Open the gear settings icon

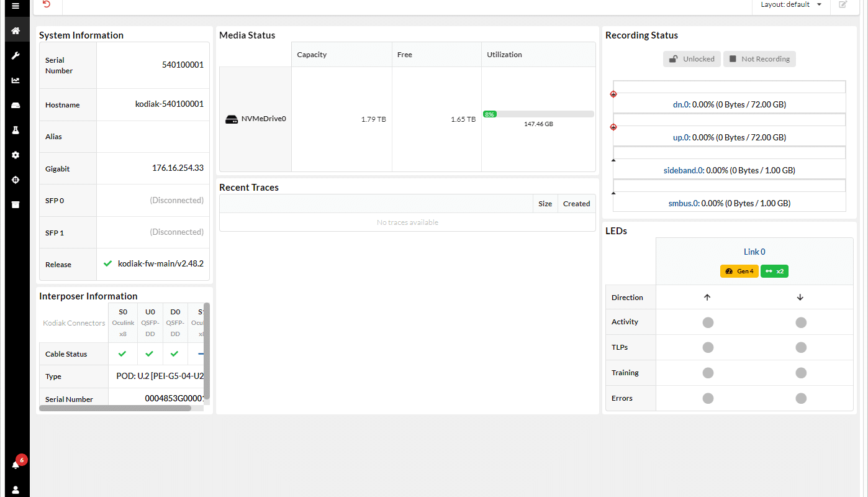(16, 155)
